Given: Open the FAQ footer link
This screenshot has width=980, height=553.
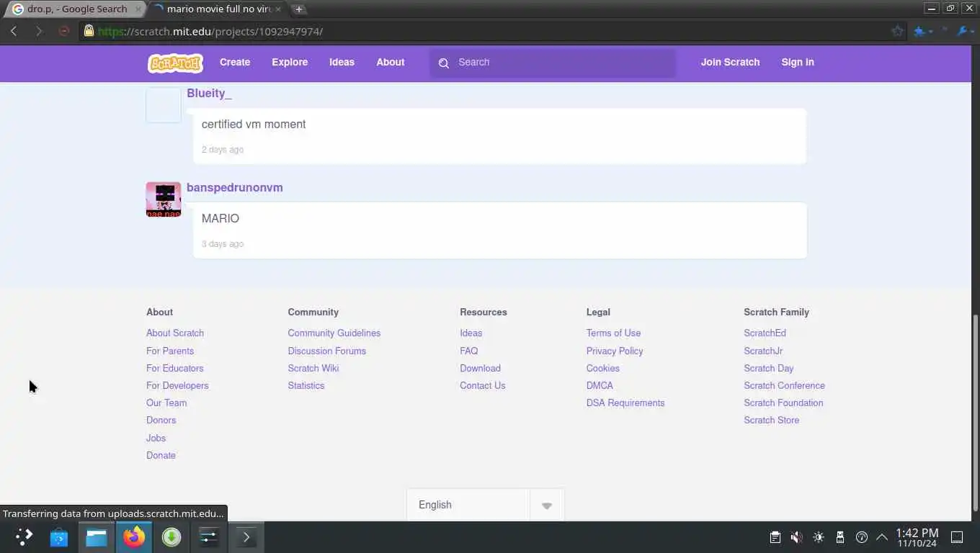Looking at the screenshot, I should pos(468,351).
